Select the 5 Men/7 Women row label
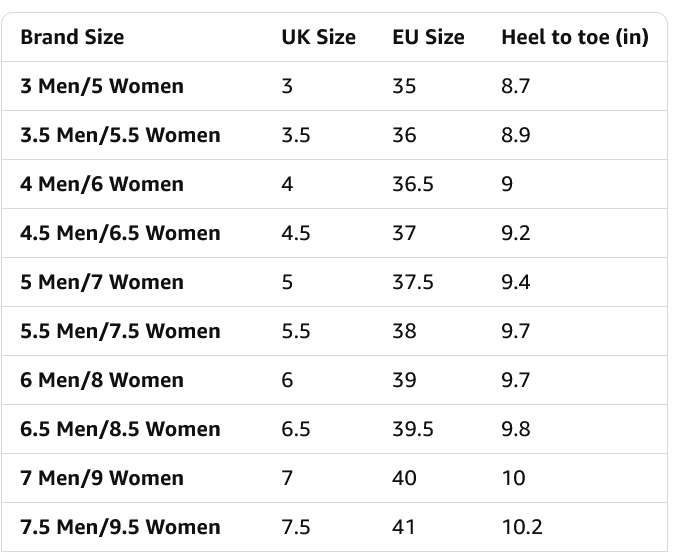The width and height of the screenshot is (676, 552). coord(102,282)
